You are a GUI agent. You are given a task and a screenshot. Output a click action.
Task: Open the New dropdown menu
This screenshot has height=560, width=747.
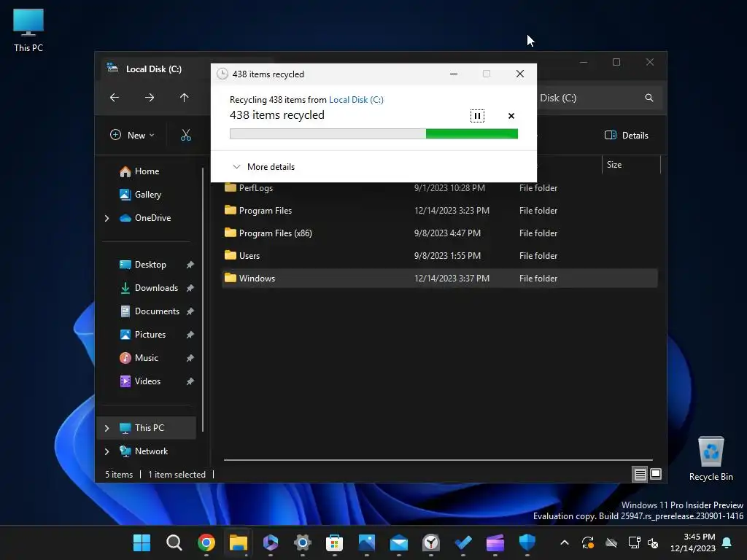click(x=132, y=135)
